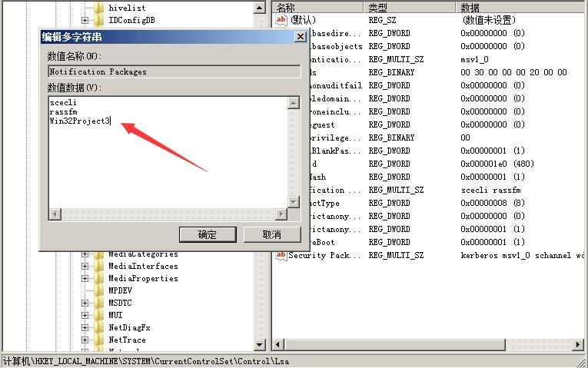Viewport: 588px width, 368px height.
Task: Click the data cell '0x00000008 (8)'
Action: pyautogui.click(x=493, y=203)
